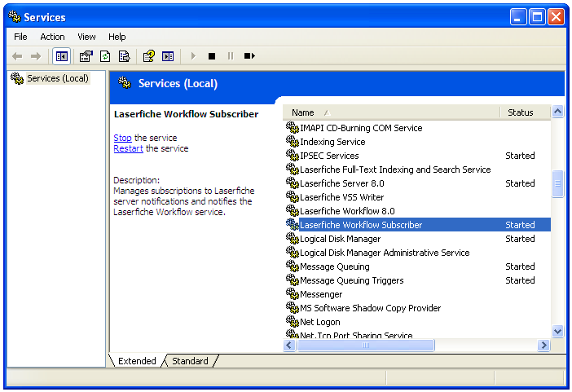Select Laserfiche Workflow 8.0 service
The image size is (572, 392).
pos(347,211)
